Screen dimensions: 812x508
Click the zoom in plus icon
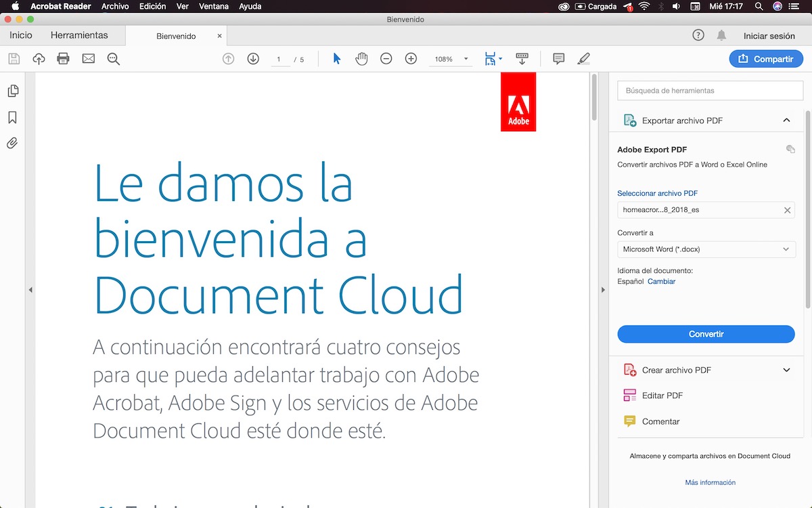[411, 59]
